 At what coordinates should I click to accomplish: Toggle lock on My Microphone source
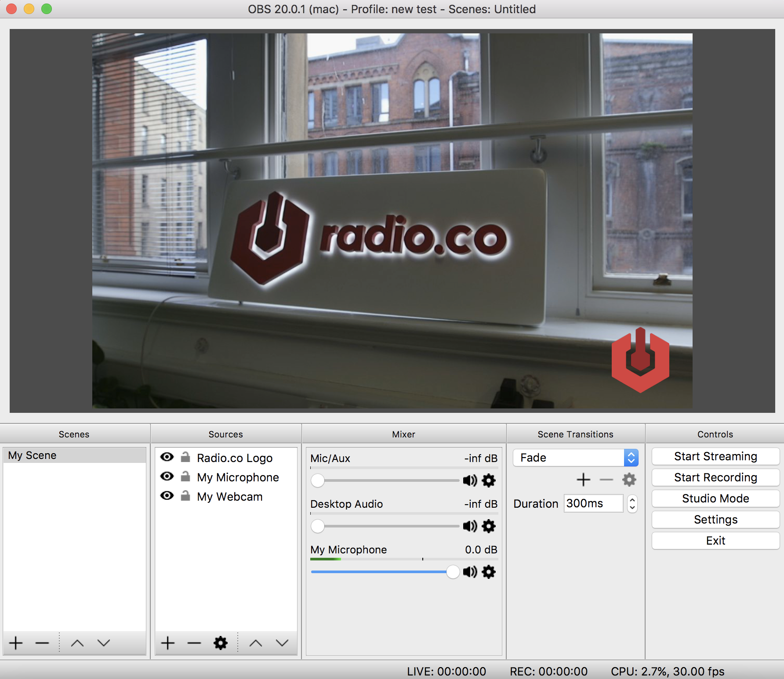(x=185, y=477)
